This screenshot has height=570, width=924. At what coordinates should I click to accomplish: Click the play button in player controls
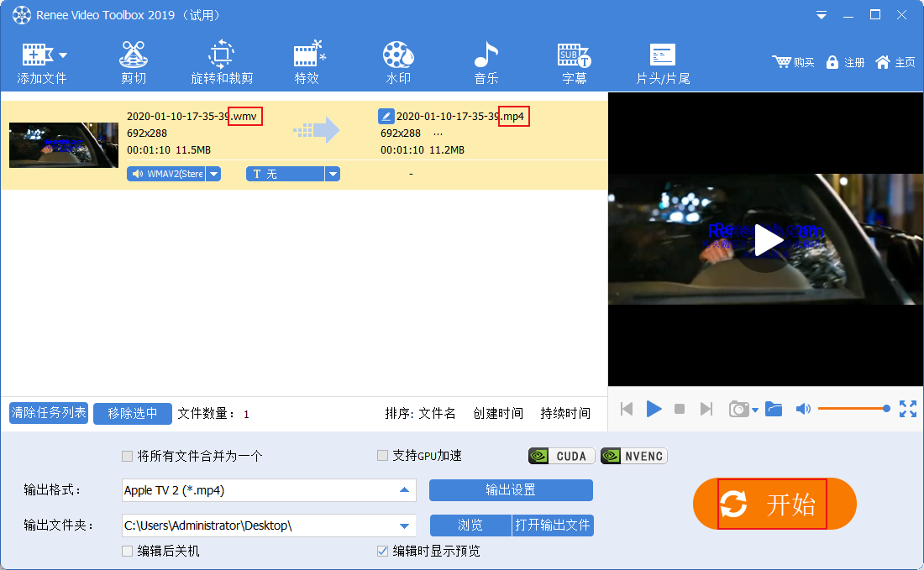click(x=654, y=409)
